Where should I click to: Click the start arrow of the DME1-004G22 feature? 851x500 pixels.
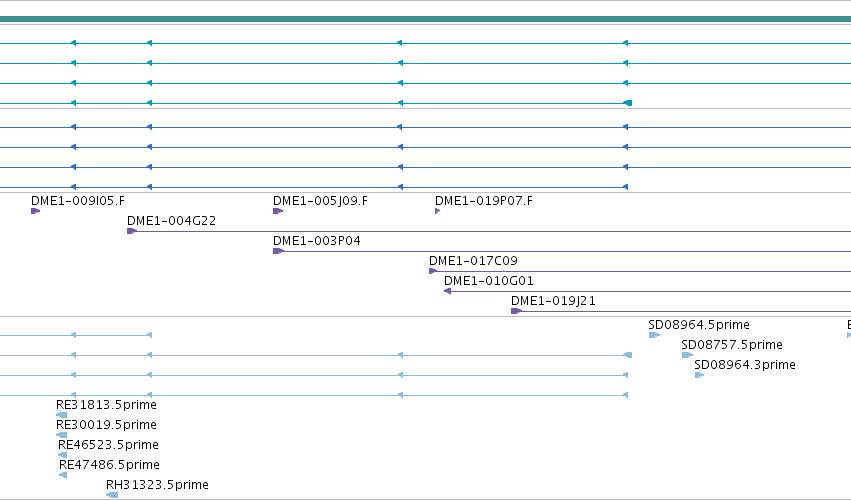pos(132,231)
